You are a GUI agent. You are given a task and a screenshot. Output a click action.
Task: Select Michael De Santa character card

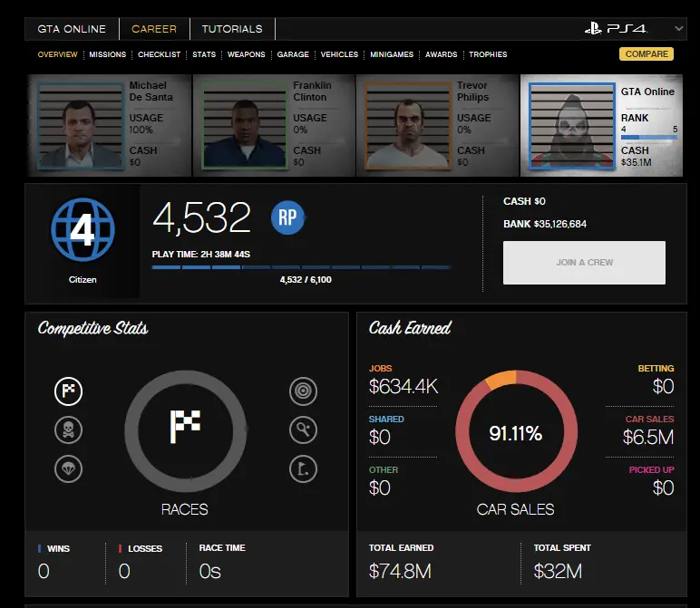tap(109, 125)
